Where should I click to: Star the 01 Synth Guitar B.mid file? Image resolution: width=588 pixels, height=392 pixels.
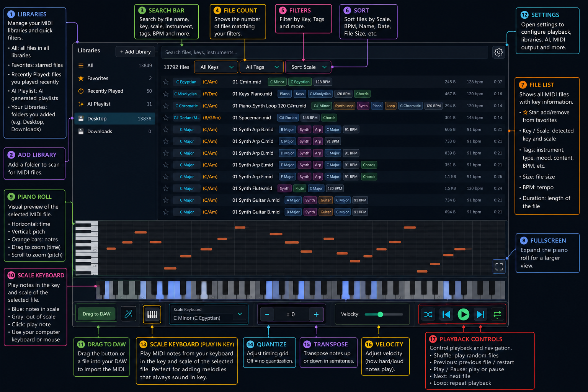(x=166, y=212)
